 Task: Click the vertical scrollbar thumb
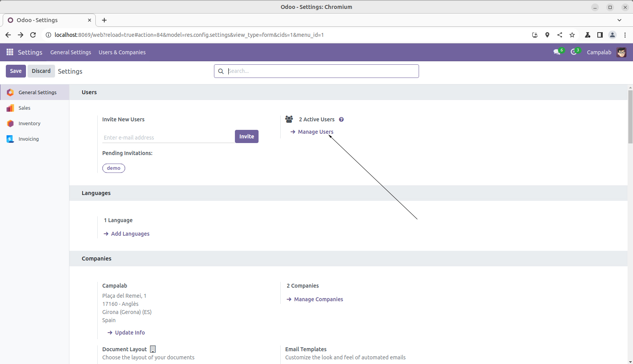point(630,116)
